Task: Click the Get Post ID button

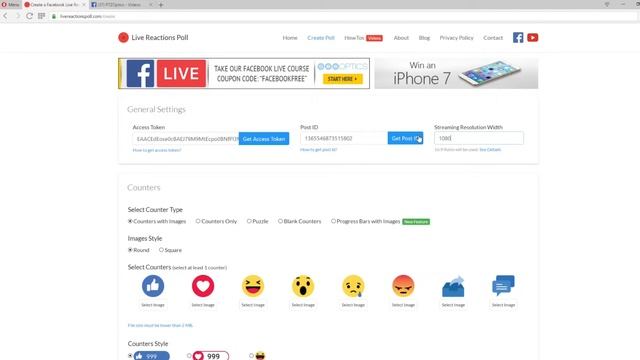Action: click(x=405, y=138)
